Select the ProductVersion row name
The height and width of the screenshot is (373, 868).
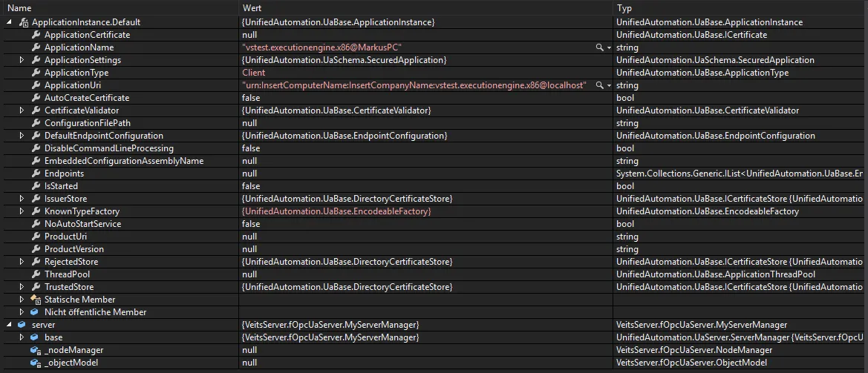74,249
